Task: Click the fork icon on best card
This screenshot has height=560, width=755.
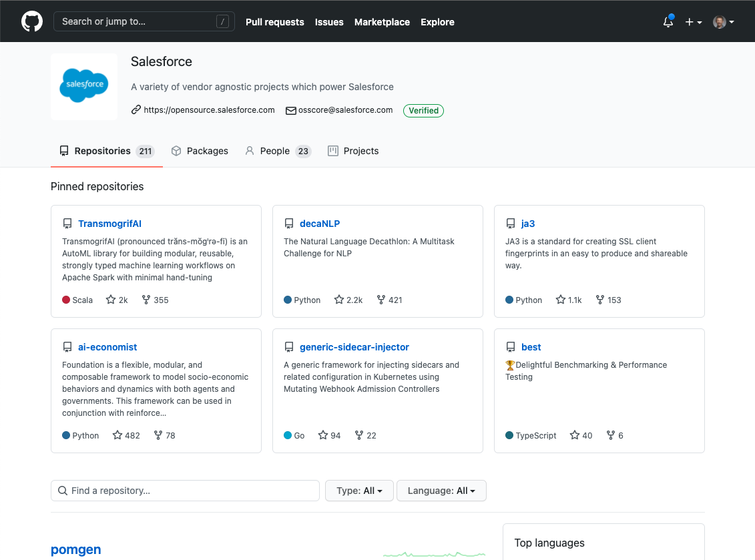Action: (611, 435)
